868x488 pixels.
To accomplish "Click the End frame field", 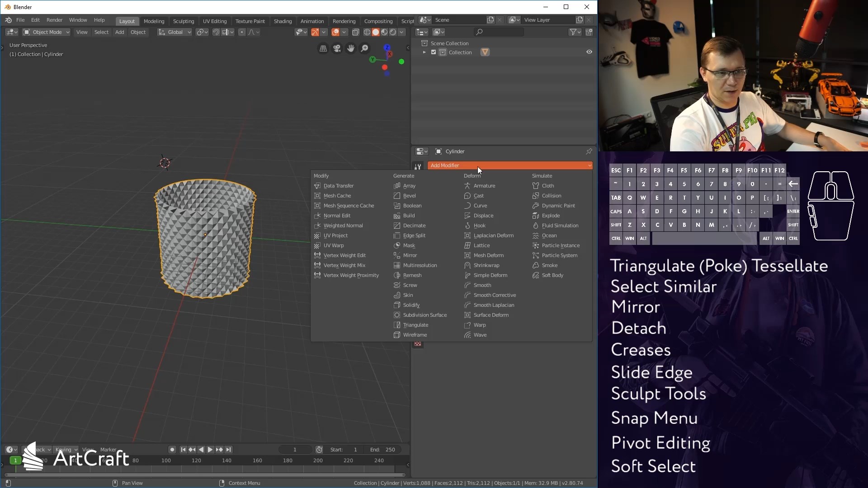I will 383,450.
